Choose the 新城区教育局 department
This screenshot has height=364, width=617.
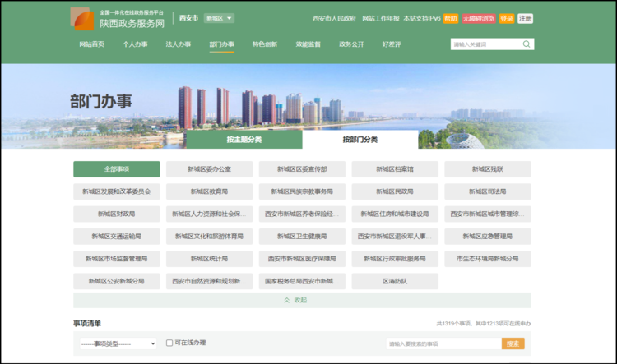209,191
